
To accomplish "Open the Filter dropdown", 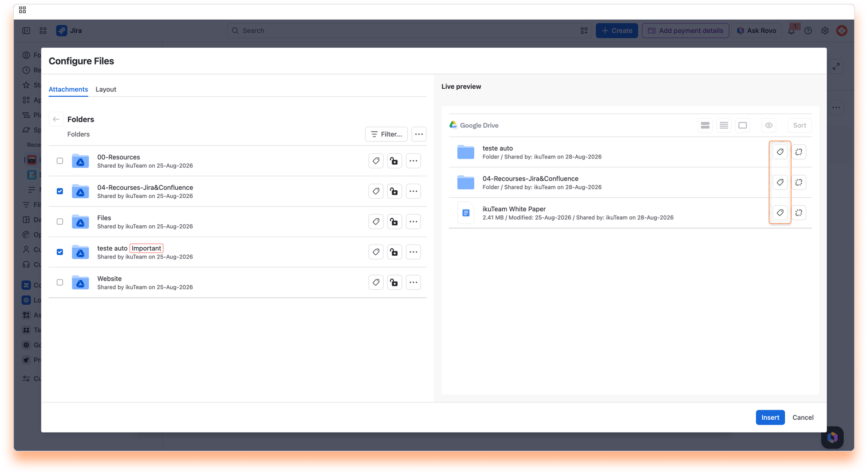I will [386, 134].
